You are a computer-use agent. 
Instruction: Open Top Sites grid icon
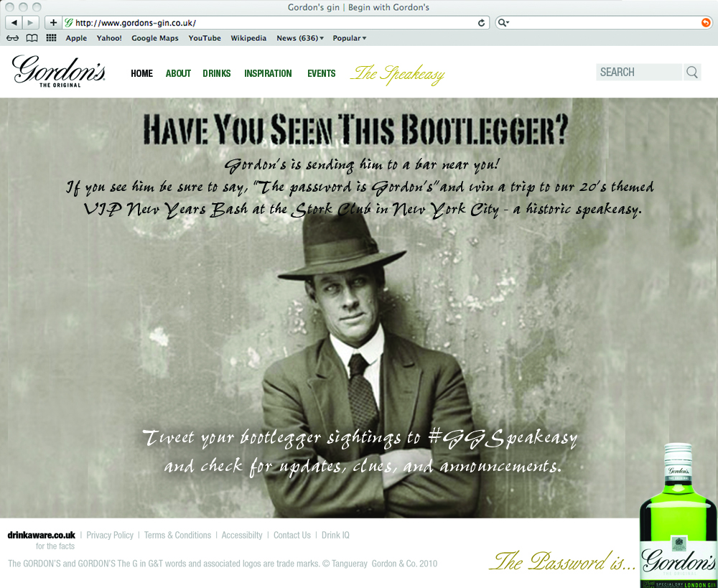click(x=51, y=38)
